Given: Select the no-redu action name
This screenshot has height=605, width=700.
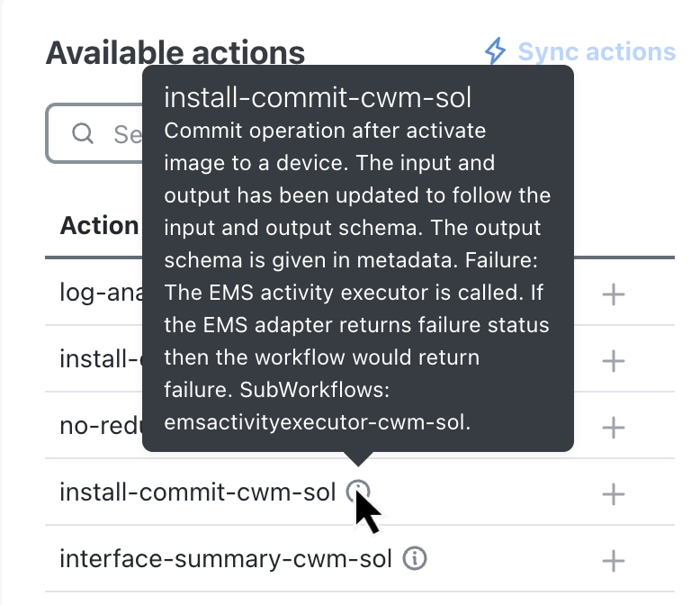Looking at the screenshot, I should click(x=101, y=426).
